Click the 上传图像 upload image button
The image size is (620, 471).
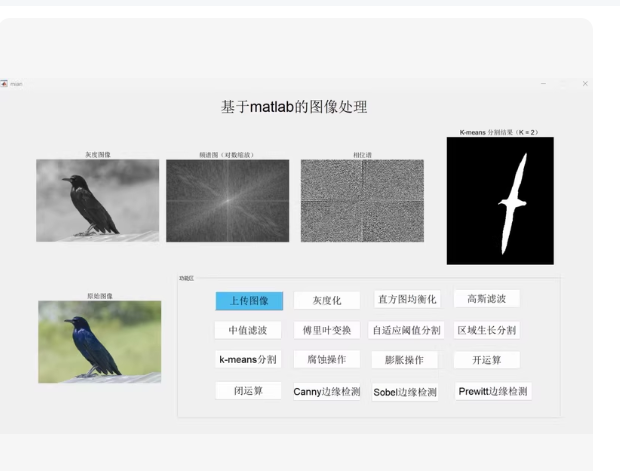[x=249, y=301]
